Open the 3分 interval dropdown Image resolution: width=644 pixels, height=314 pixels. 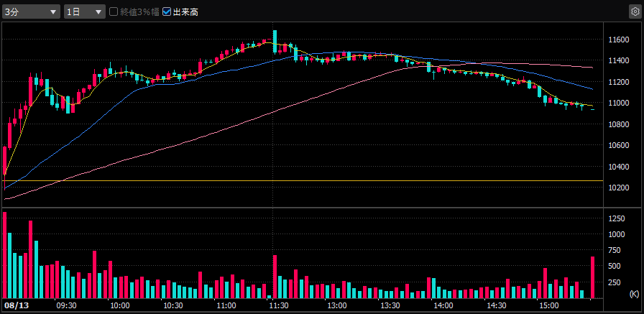coord(32,12)
